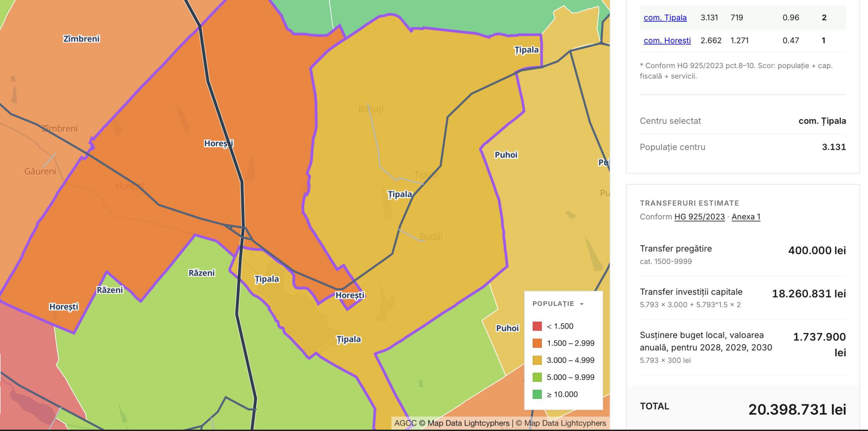Click the Populație centru value 3.131
Image resolution: width=868 pixels, height=431 pixels.
coord(833,147)
